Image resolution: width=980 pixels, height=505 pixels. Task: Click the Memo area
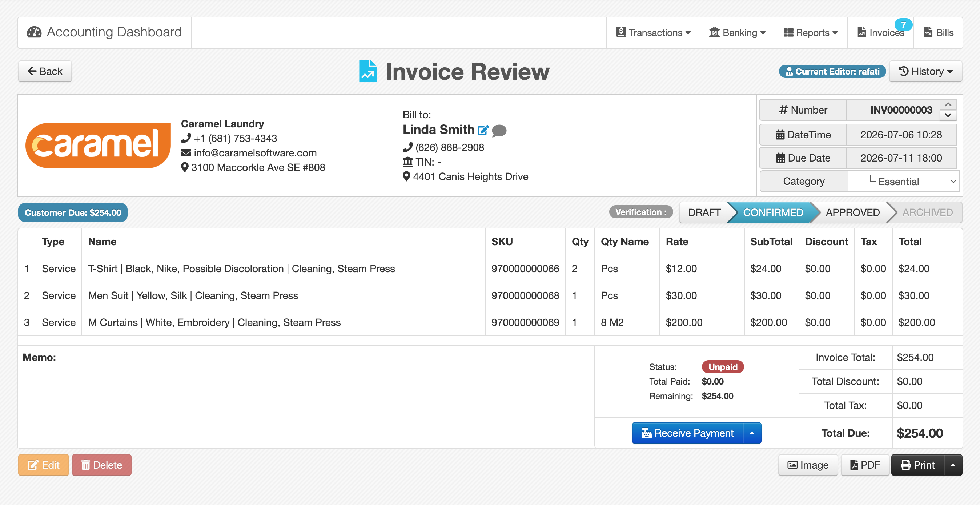(x=306, y=397)
